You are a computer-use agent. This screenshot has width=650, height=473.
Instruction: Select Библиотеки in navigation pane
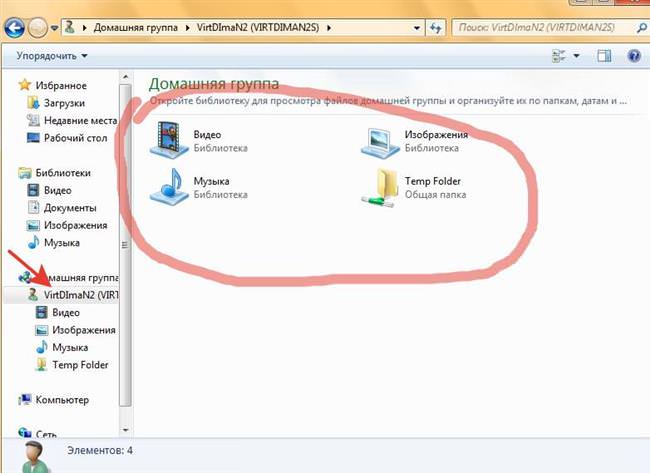click(63, 173)
